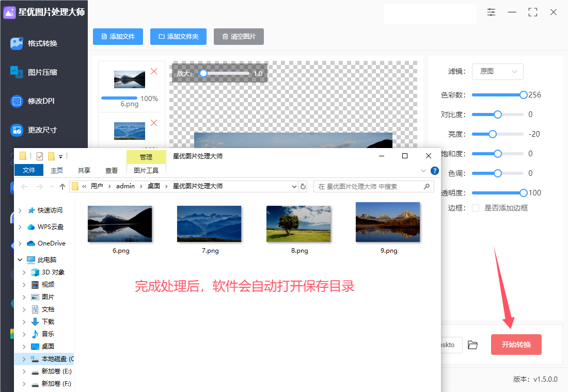The width and height of the screenshot is (568, 392).
Task: Click the new folder icon in quick access toolbar
Action: pyautogui.click(x=51, y=156)
